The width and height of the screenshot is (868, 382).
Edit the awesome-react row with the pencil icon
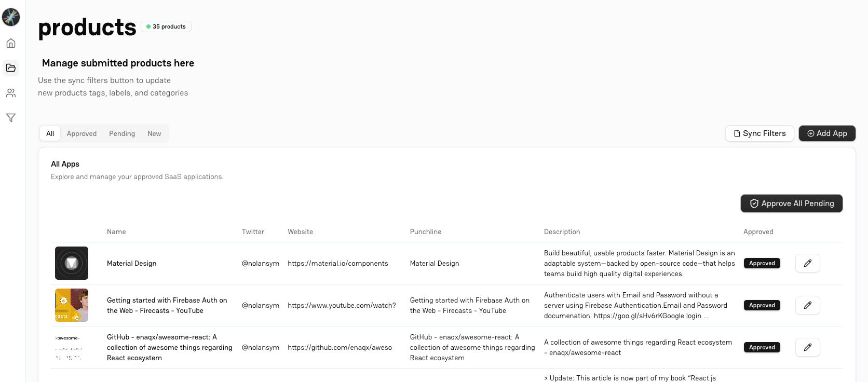(x=807, y=347)
